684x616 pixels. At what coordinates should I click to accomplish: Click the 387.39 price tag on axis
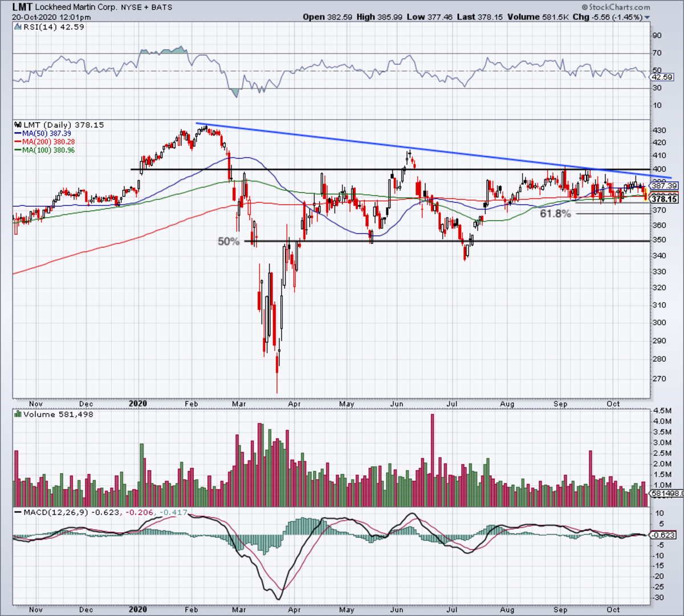point(664,186)
